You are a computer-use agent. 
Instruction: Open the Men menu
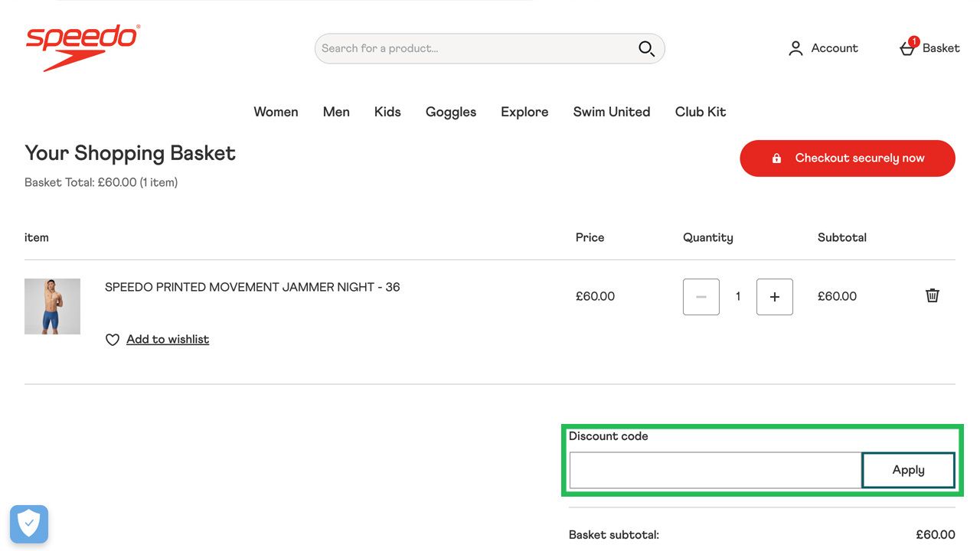336,112
